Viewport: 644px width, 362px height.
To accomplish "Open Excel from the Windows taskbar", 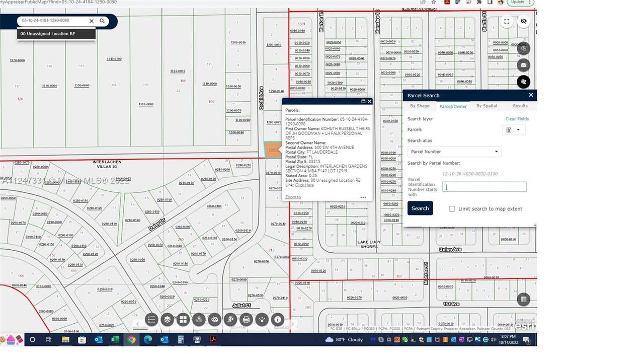I will coord(115,340).
